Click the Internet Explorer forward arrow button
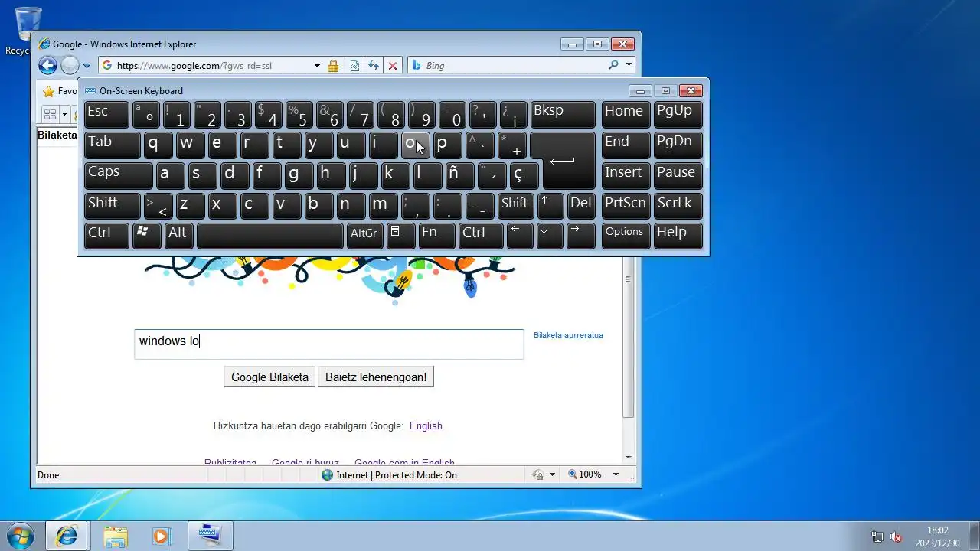Screen dimensions: 980x551 coord(70,66)
